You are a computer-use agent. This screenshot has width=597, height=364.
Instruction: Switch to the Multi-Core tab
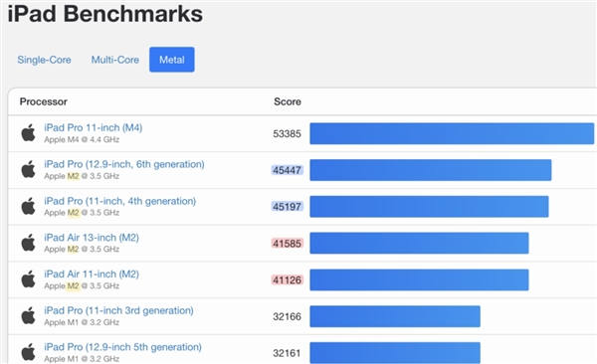tap(115, 60)
